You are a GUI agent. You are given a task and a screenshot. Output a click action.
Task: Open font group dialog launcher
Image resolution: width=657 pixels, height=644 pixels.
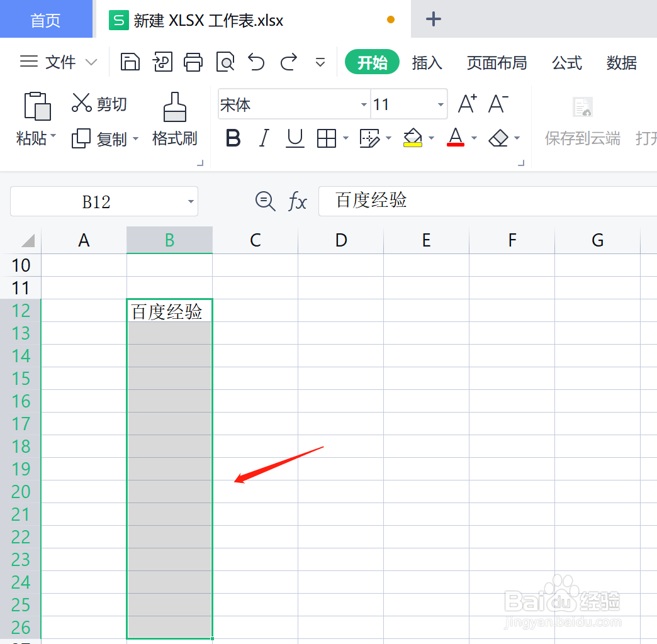point(521,163)
